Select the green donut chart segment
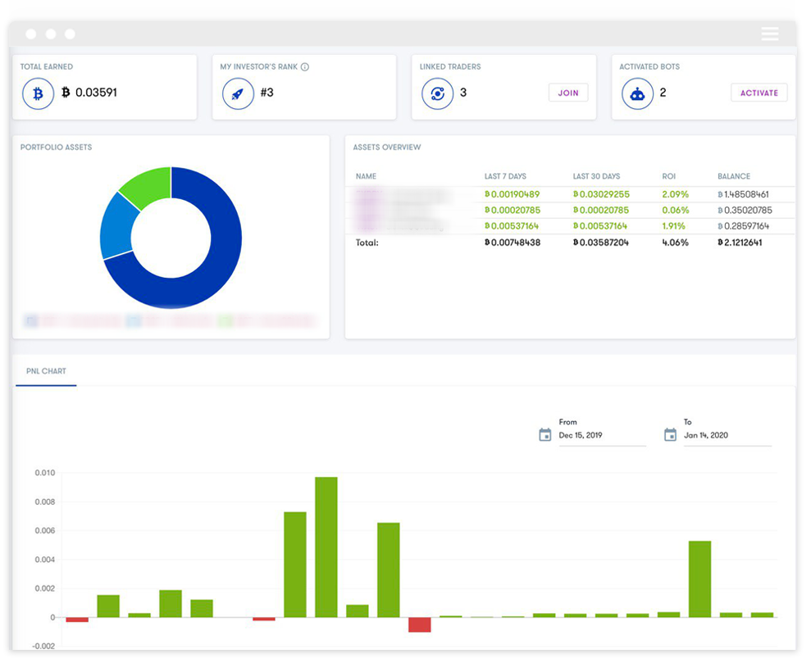The width and height of the screenshot is (811, 672). click(x=149, y=185)
